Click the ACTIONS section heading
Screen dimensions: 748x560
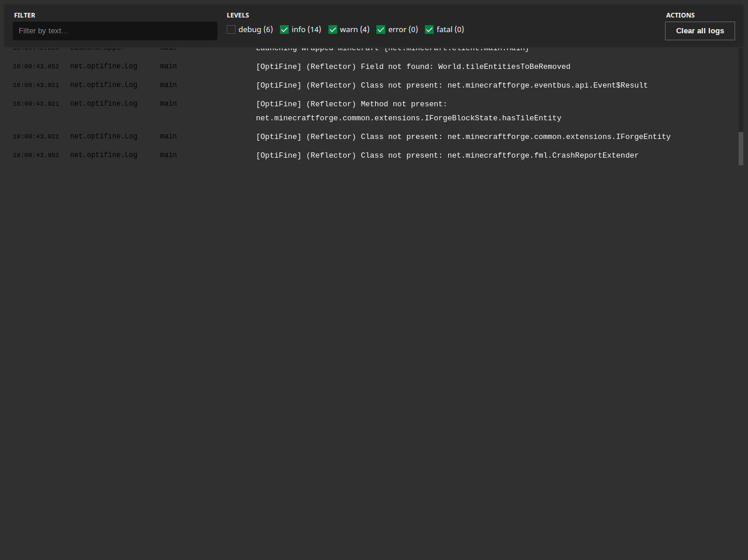pos(680,15)
